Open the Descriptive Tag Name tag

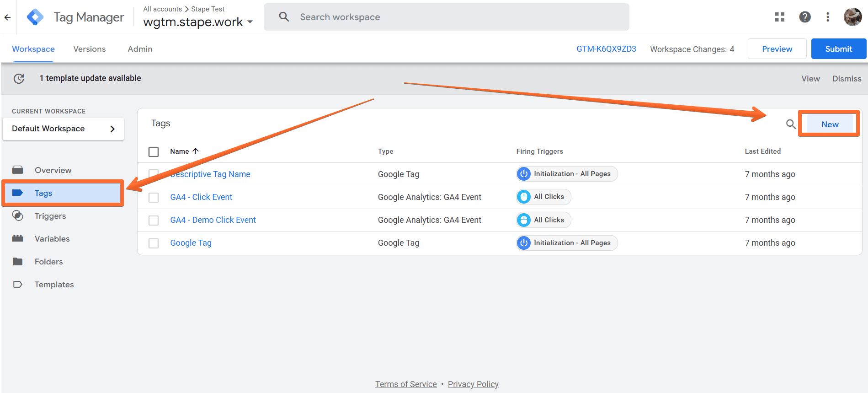tap(210, 174)
